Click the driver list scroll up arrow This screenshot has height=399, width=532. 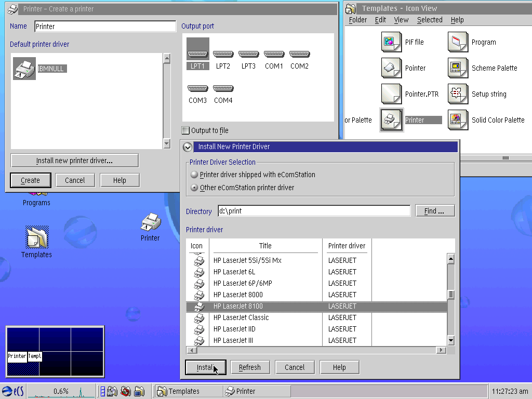coord(451,259)
